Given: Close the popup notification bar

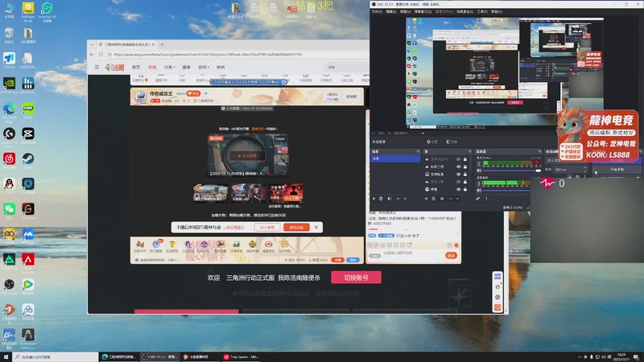Looking at the screenshot, I should 316,227.
